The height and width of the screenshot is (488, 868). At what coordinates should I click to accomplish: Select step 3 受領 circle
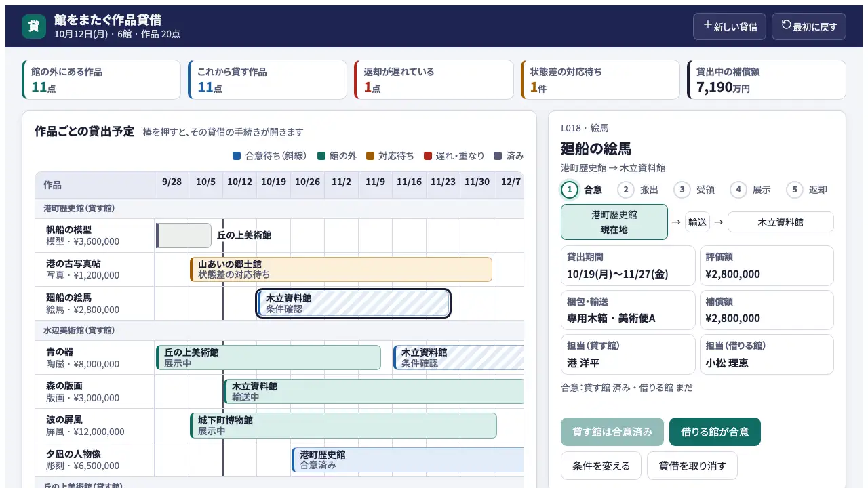point(682,190)
